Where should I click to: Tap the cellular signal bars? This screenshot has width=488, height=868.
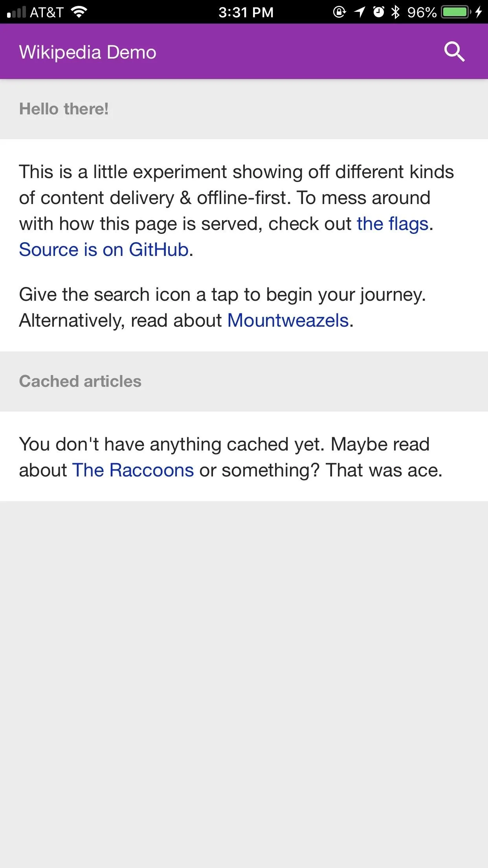(x=17, y=12)
